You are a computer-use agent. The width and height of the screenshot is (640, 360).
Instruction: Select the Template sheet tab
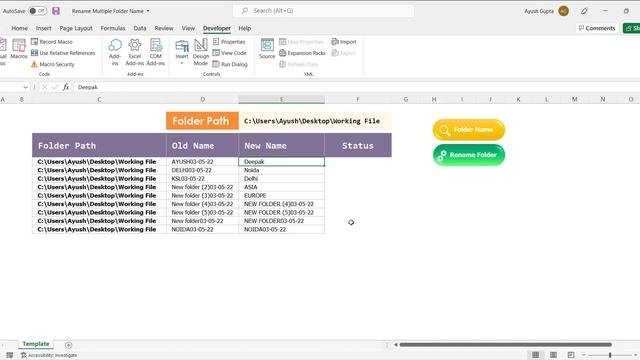tap(36, 344)
